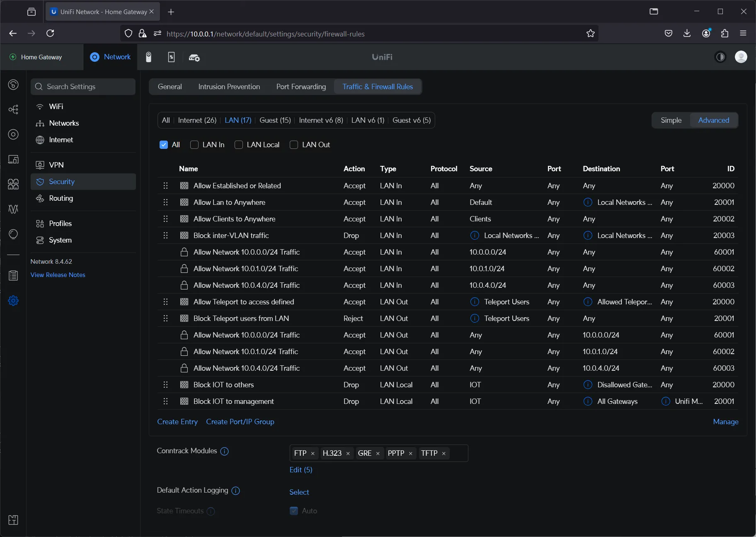Open the Connect vehicle app icon

194,57
